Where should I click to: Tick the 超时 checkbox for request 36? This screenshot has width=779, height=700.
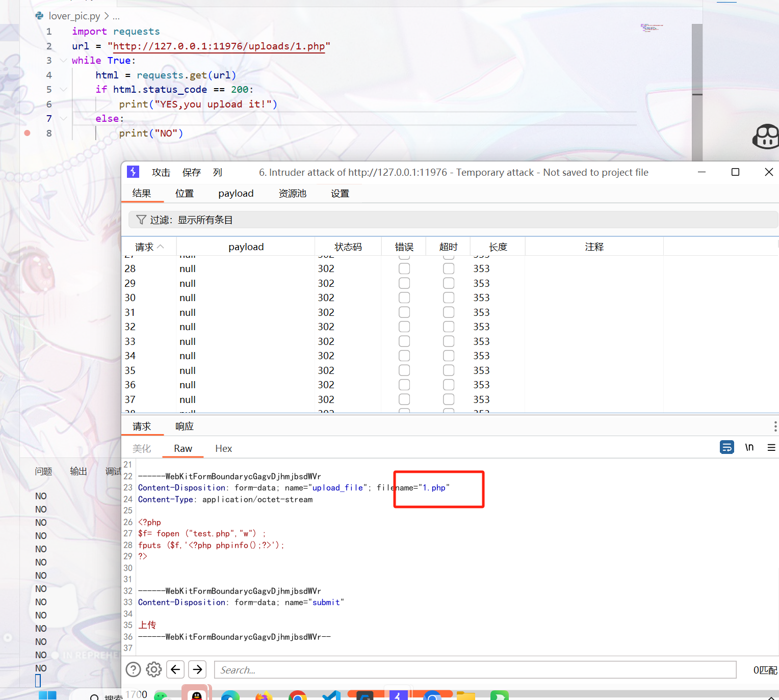pyautogui.click(x=449, y=385)
